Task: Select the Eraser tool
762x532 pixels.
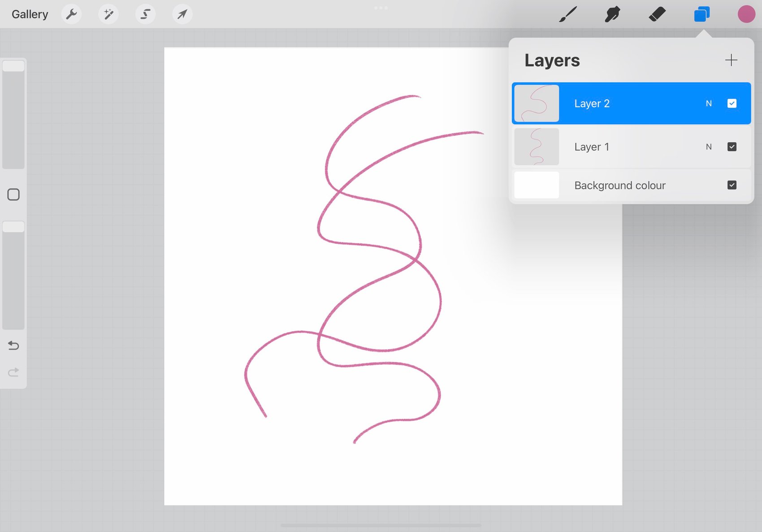Action: pos(657,14)
